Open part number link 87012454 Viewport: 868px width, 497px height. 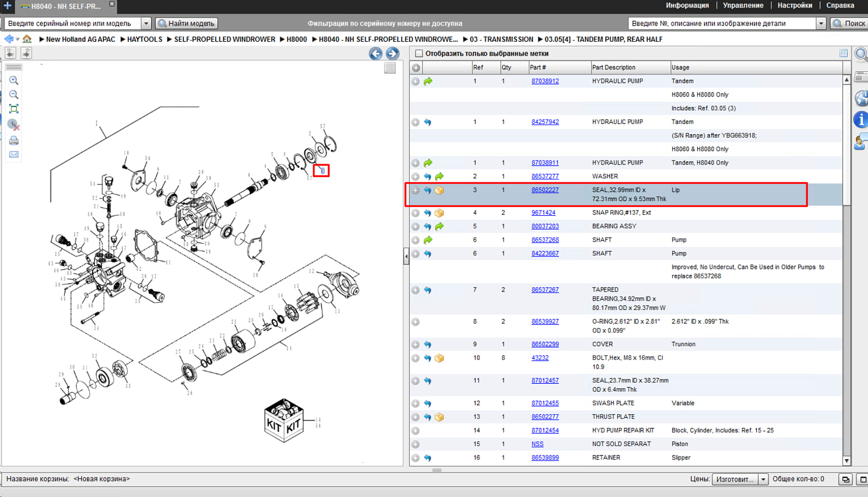[545, 430]
